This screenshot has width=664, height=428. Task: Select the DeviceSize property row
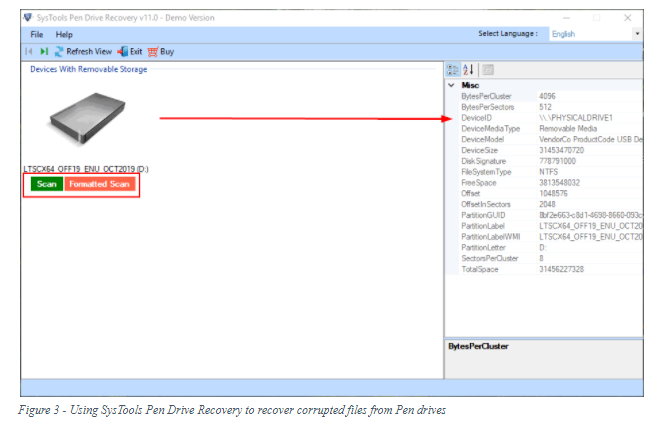(551, 150)
